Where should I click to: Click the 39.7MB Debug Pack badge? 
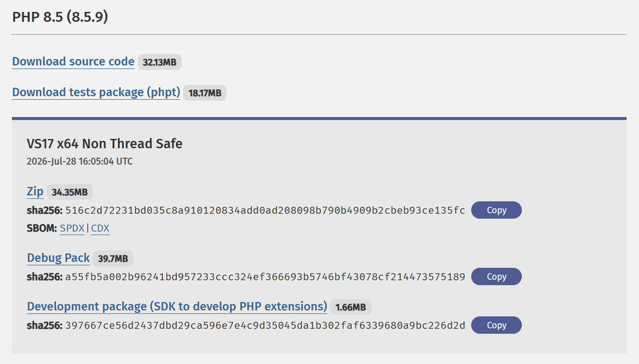click(x=113, y=259)
